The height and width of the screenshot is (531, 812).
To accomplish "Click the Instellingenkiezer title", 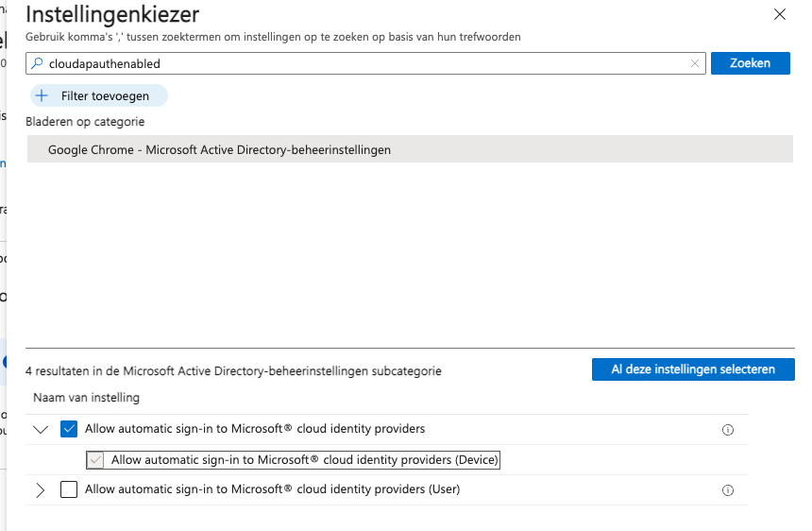I will tap(112, 14).
